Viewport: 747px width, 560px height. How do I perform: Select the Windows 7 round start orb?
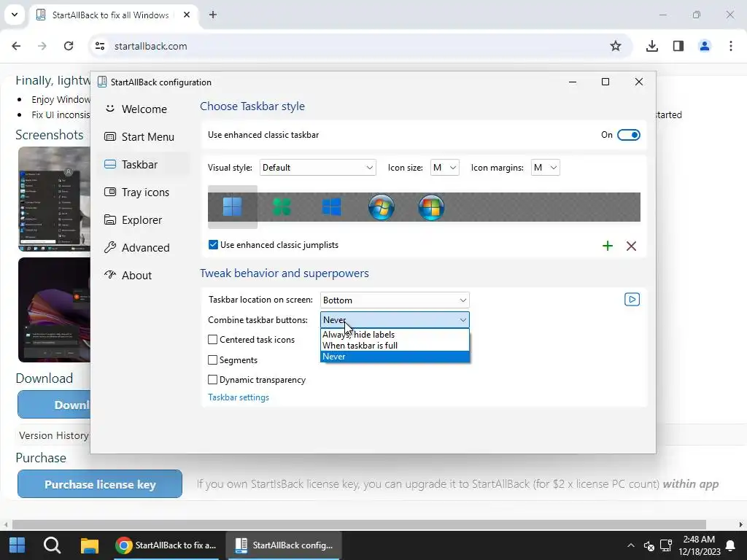[381, 207]
